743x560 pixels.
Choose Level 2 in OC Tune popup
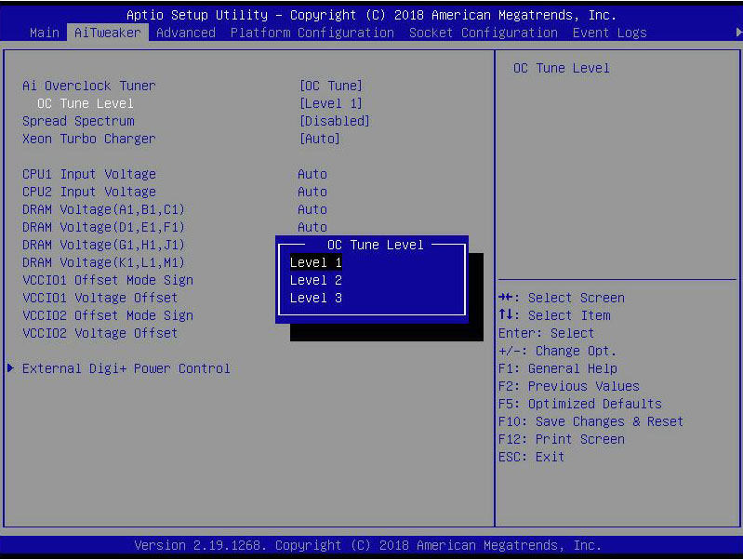coord(316,280)
